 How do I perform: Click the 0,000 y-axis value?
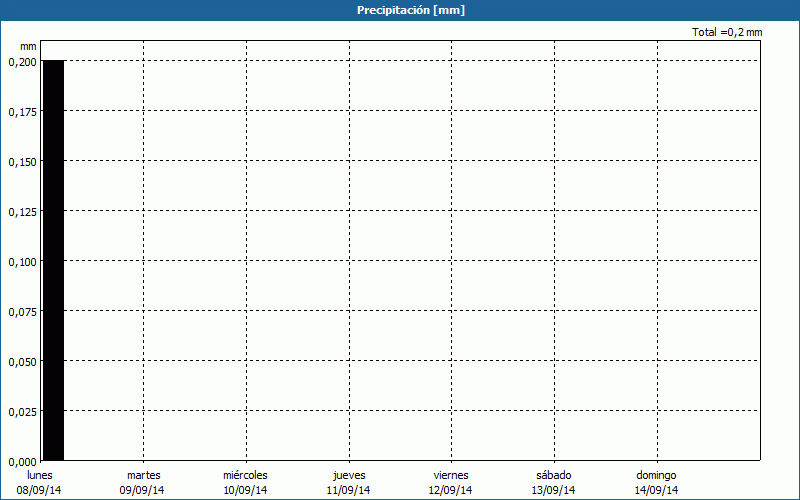point(22,462)
